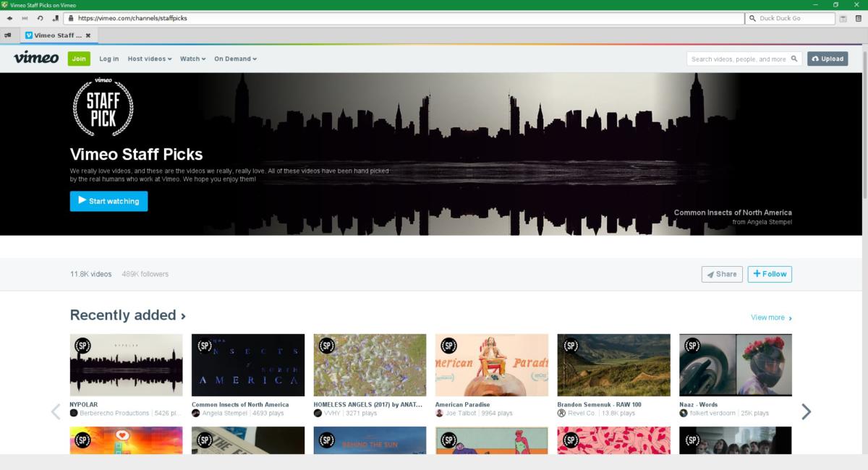
Task: Expand the On Demand dropdown menu
Action: pyautogui.click(x=235, y=59)
